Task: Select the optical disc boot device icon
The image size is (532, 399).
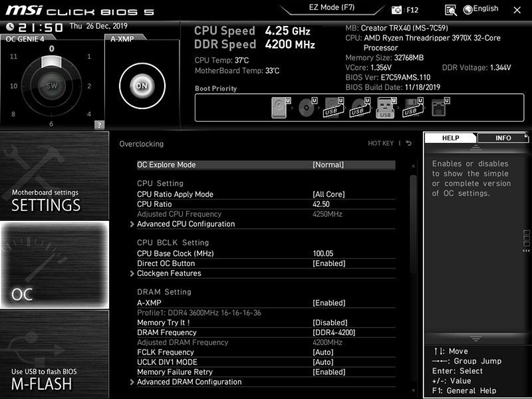Action: coord(307,108)
